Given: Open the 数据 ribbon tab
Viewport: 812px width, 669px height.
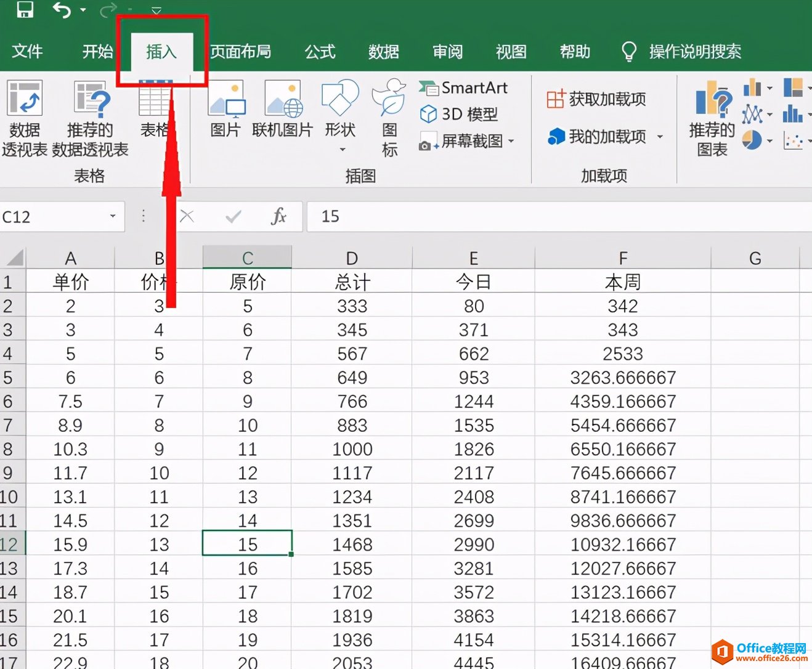Looking at the screenshot, I should pos(384,51).
